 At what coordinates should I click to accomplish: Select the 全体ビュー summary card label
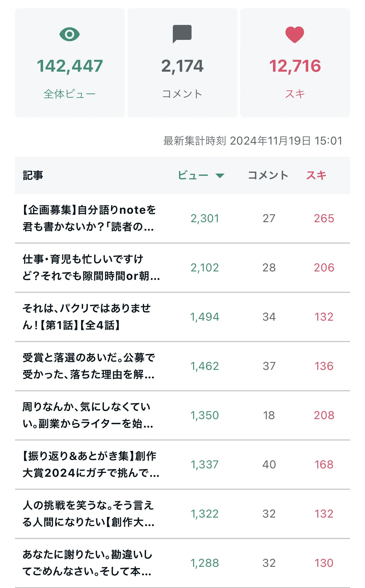coord(70,94)
